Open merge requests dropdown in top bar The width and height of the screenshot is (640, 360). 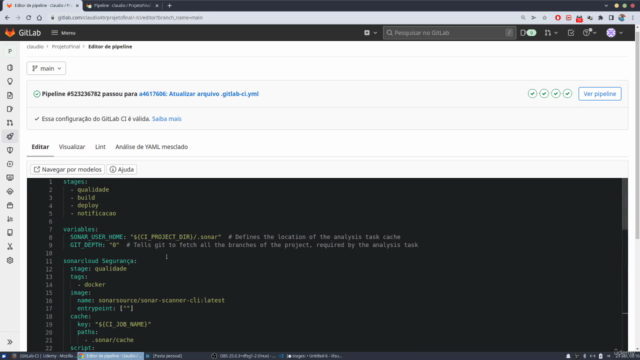click(551, 33)
